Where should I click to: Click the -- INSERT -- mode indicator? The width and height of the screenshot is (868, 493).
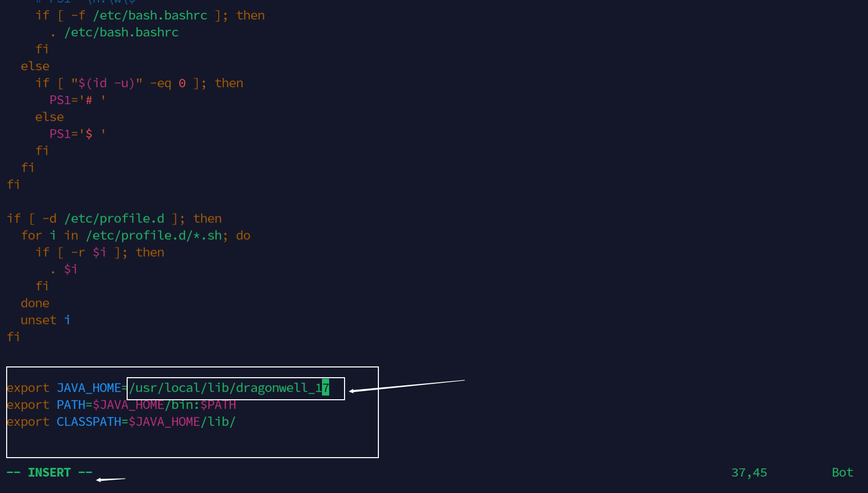coord(49,473)
